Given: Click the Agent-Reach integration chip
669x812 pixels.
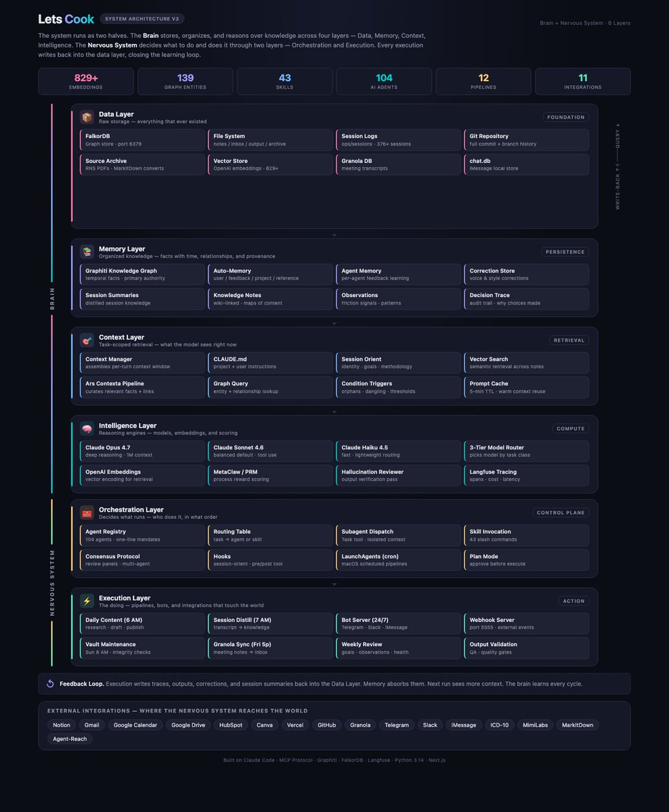Looking at the screenshot, I should click(x=70, y=739).
